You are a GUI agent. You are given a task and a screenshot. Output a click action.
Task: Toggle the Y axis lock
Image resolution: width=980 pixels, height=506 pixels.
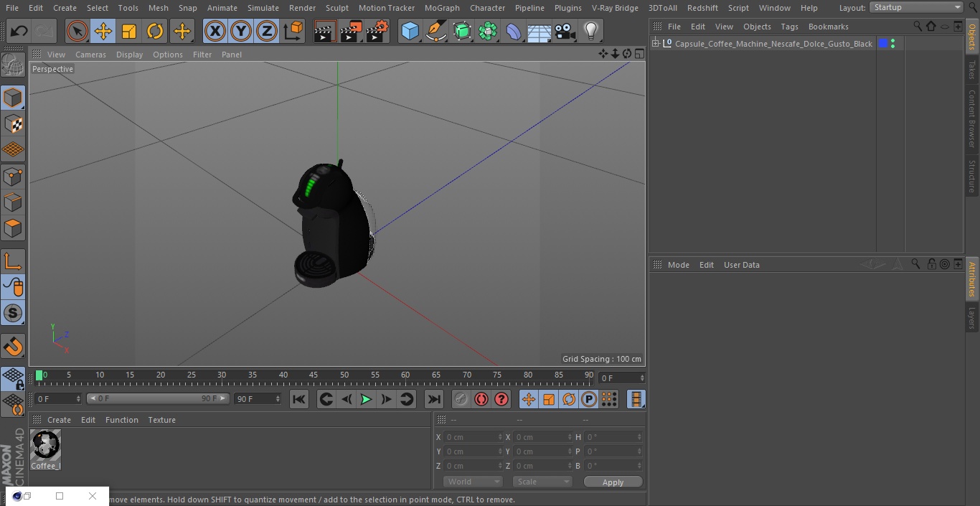[x=241, y=31]
